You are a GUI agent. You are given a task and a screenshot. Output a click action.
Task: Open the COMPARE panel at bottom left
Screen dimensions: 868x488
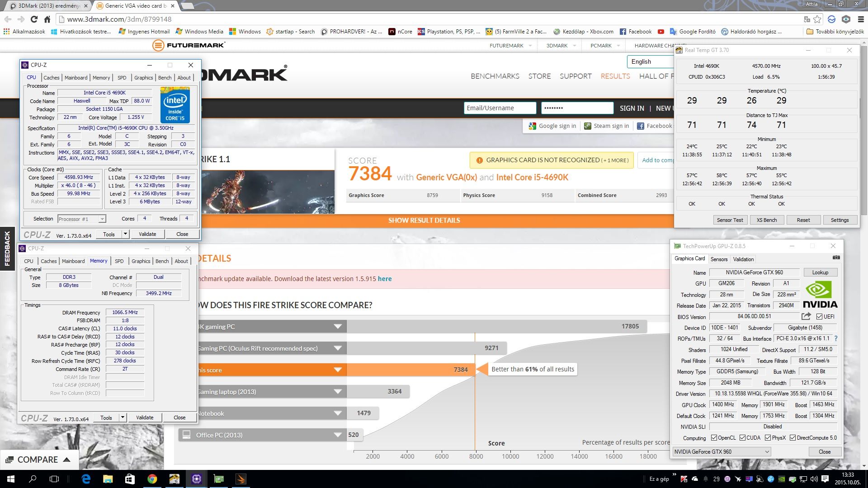click(x=40, y=460)
